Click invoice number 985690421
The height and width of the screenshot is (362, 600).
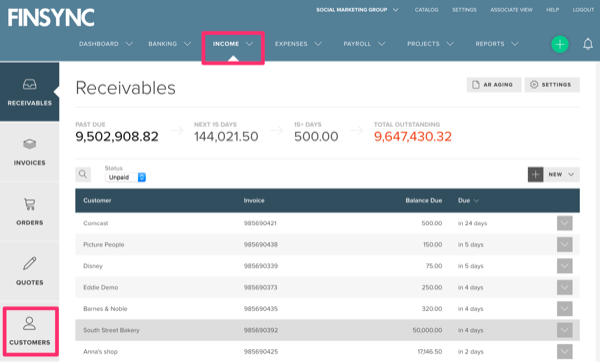coord(260,223)
